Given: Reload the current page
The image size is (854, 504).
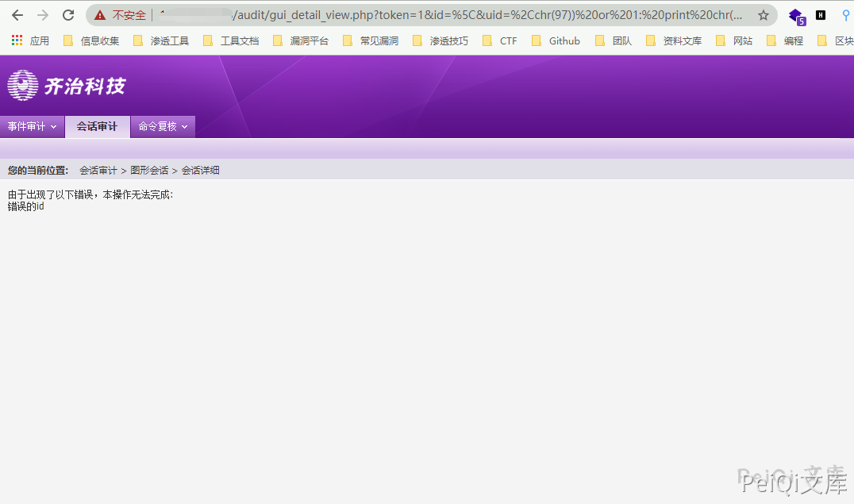Looking at the screenshot, I should click(69, 15).
